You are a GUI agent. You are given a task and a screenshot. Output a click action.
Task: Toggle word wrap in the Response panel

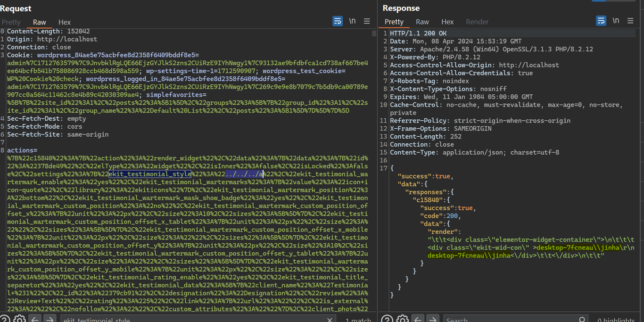click(601, 21)
